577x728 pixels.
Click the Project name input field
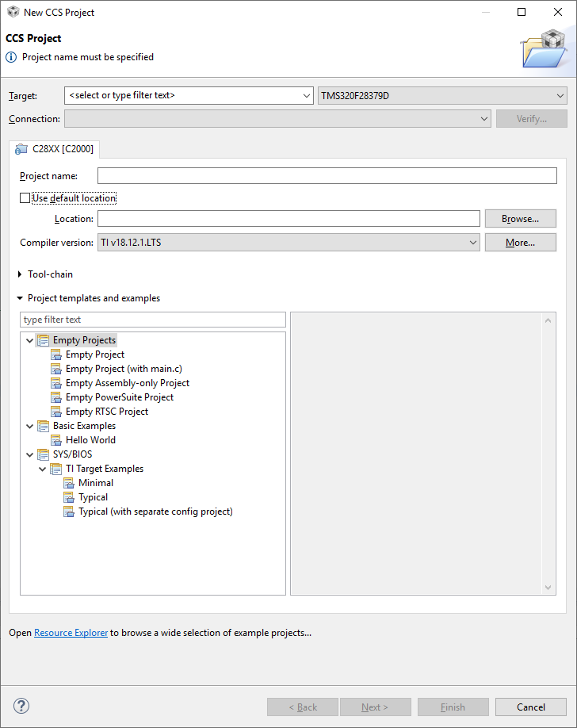pos(327,176)
